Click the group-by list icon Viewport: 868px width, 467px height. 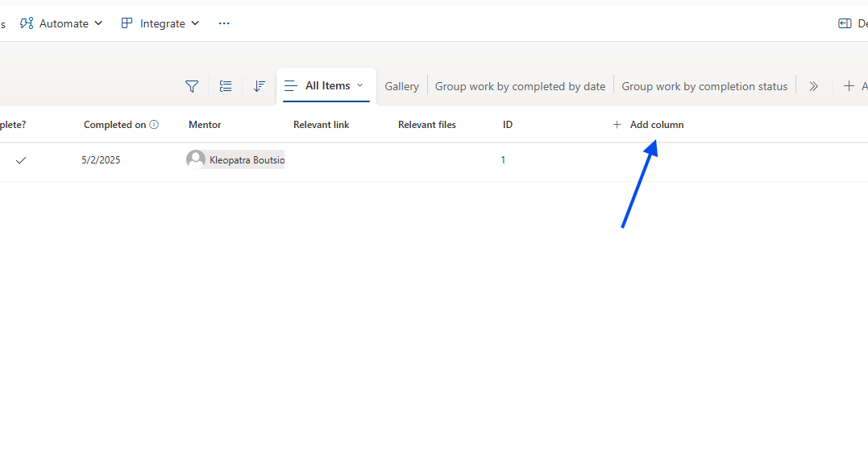(x=226, y=86)
